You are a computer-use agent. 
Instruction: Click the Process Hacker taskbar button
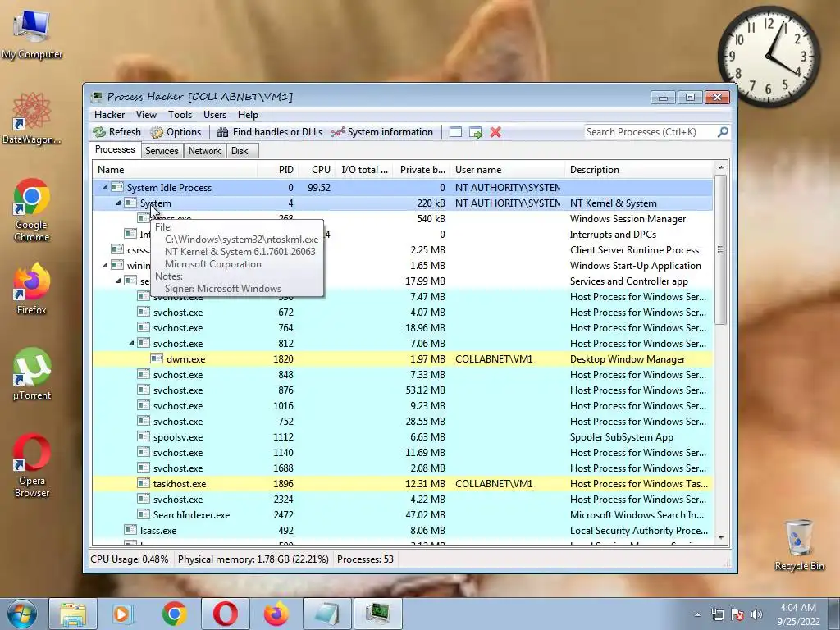coord(378,614)
